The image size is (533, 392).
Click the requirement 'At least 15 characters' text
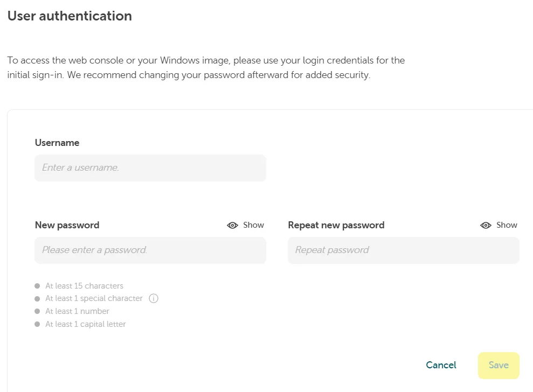(x=84, y=285)
